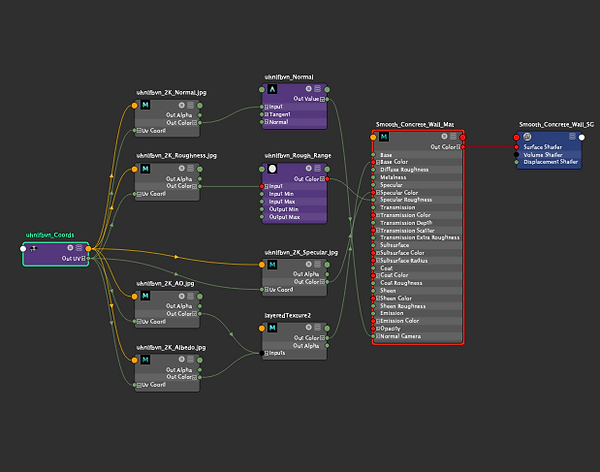Image resolution: width=600 pixels, height=472 pixels.
Task: Click the M icon on Smooth_Concrete_Wall_Mat node
Action: coord(384,137)
